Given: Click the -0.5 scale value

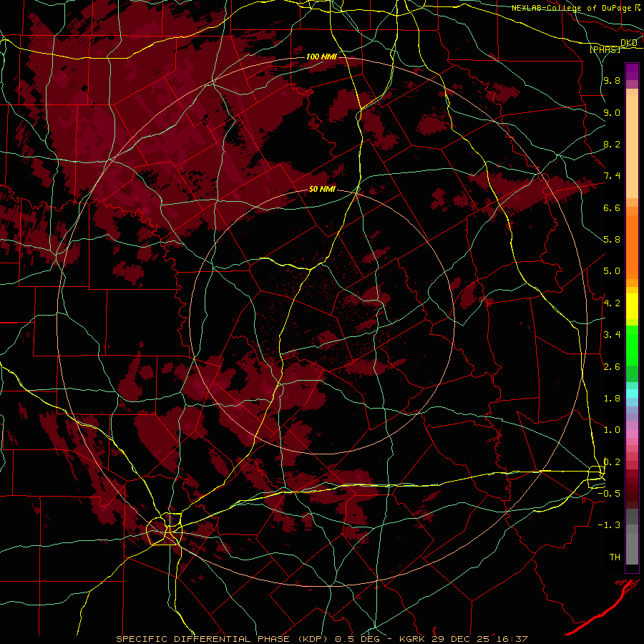Looking at the screenshot, I should pyautogui.click(x=609, y=494).
